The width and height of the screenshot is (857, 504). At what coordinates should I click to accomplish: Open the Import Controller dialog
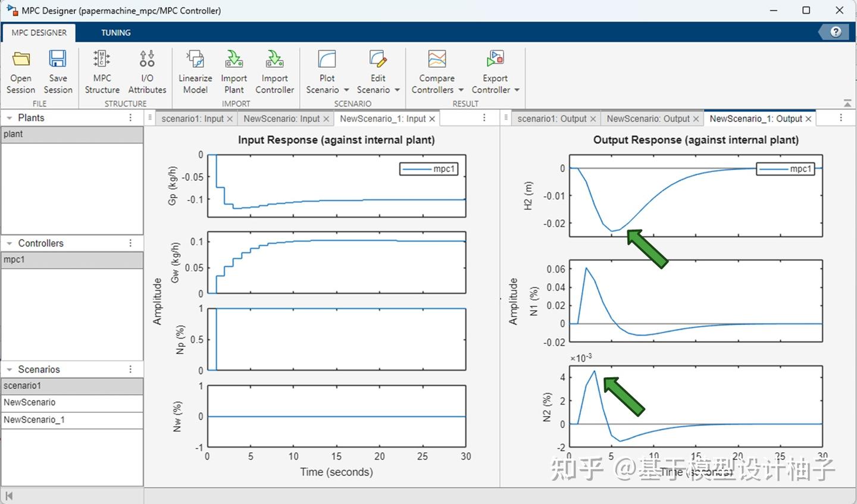pyautogui.click(x=274, y=71)
